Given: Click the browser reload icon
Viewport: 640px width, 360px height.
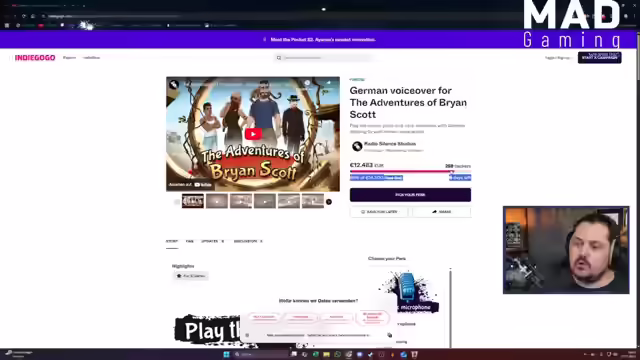Looking at the screenshot, I should [24, 16].
